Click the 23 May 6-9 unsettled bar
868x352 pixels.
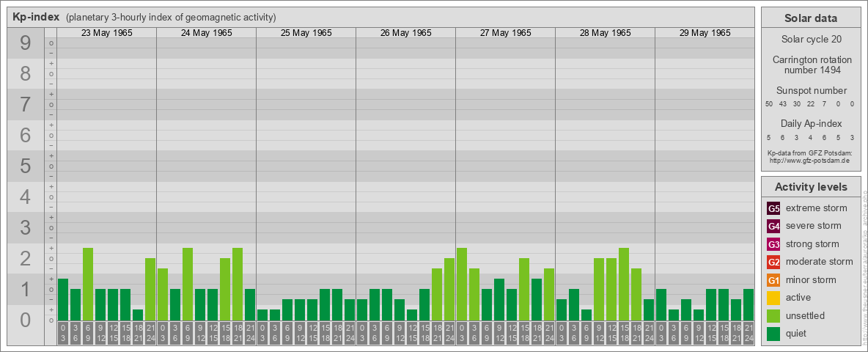click(x=88, y=284)
